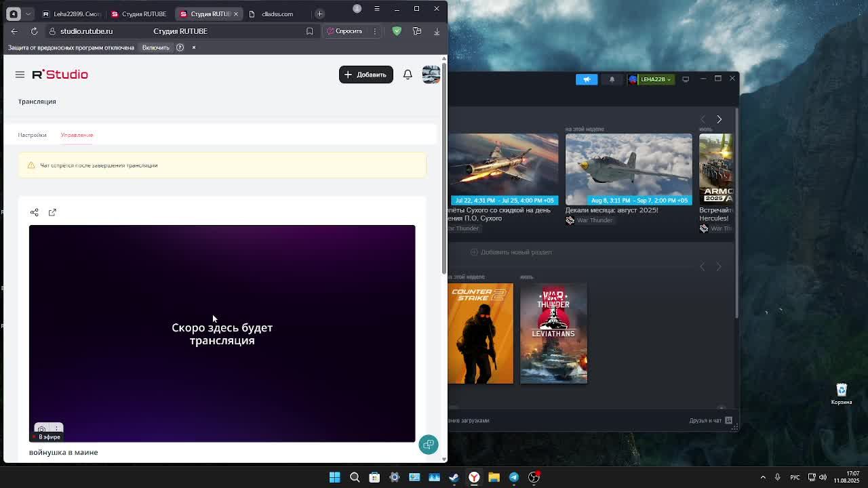Open the Настройки tab
This screenshot has width=868, height=488.
[x=33, y=135]
